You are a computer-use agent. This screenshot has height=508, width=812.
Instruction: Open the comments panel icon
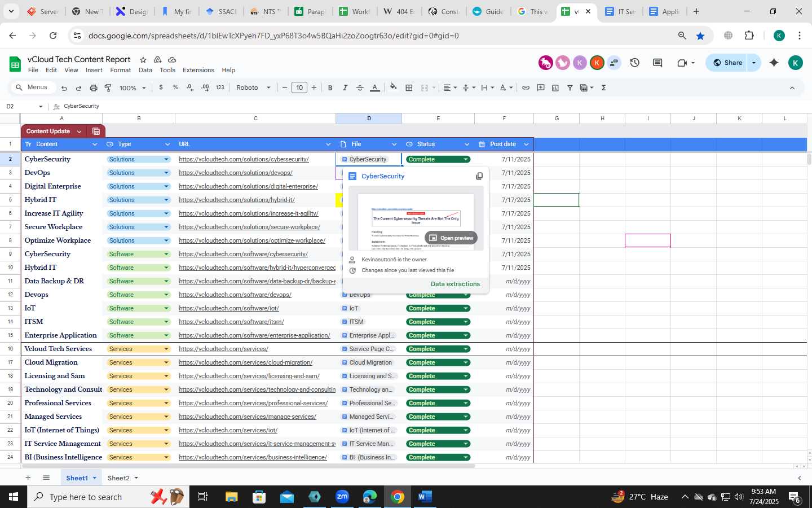[657, 63]
